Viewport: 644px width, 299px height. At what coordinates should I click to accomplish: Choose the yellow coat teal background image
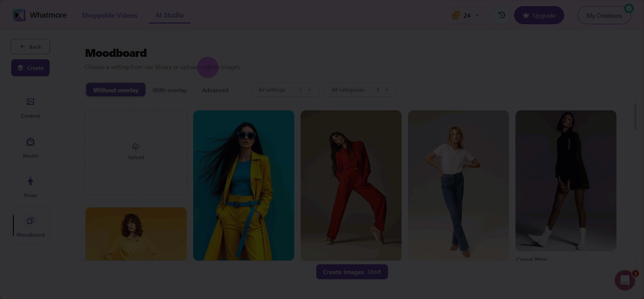pyautogui.click(x=243, y=185)
